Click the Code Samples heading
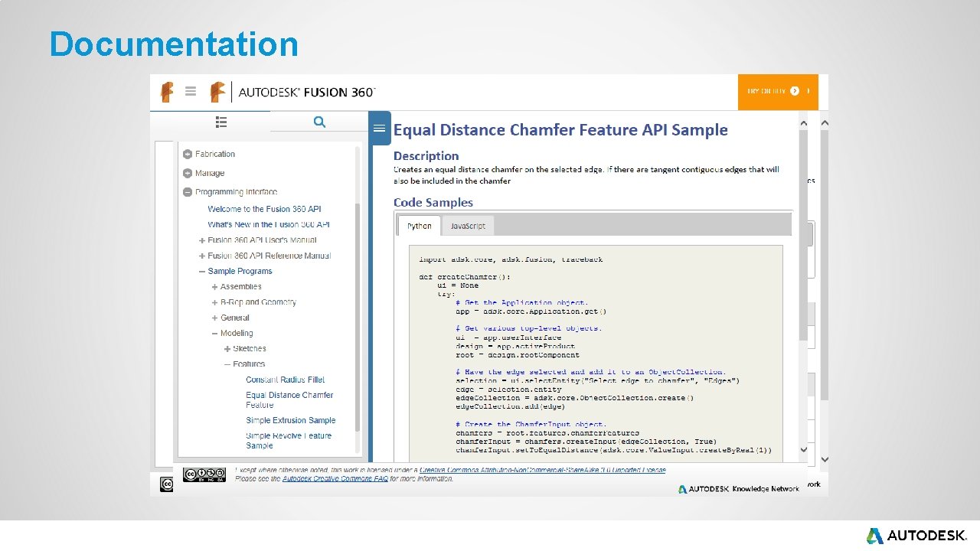This screenshot has height=551, width=980. (433, 203)
